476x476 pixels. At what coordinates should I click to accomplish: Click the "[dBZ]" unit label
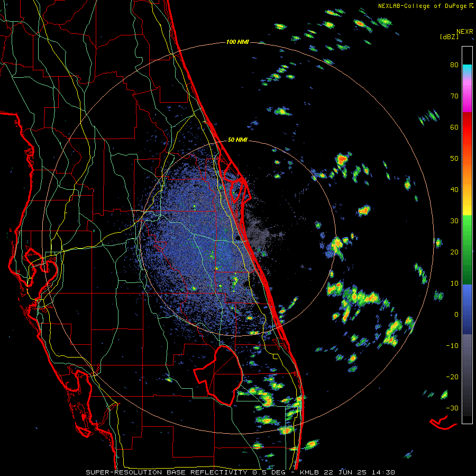449,36
